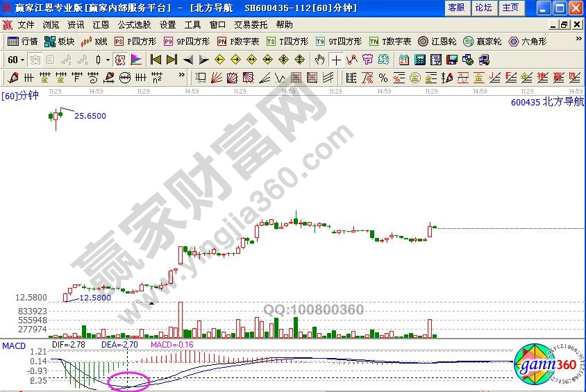Open the P数字表 number table
The height and width of the screenshot is (392, 586).
(x=238, y=42)
